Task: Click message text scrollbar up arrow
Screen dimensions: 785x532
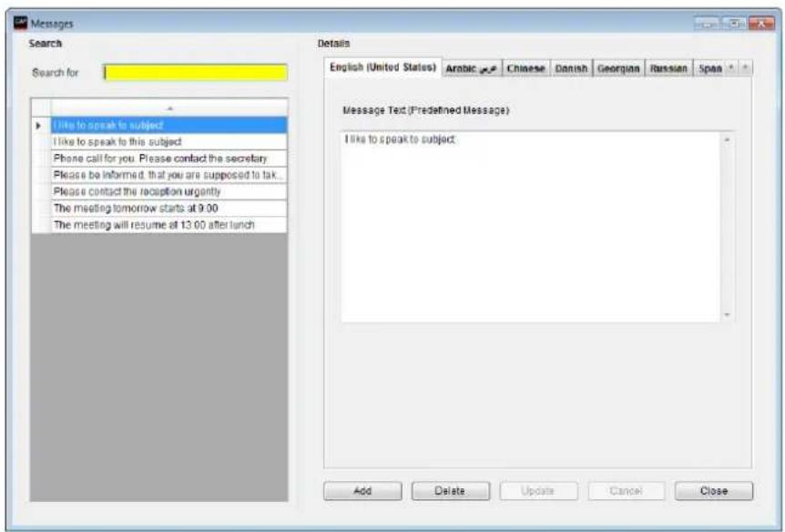Action: 727,139
